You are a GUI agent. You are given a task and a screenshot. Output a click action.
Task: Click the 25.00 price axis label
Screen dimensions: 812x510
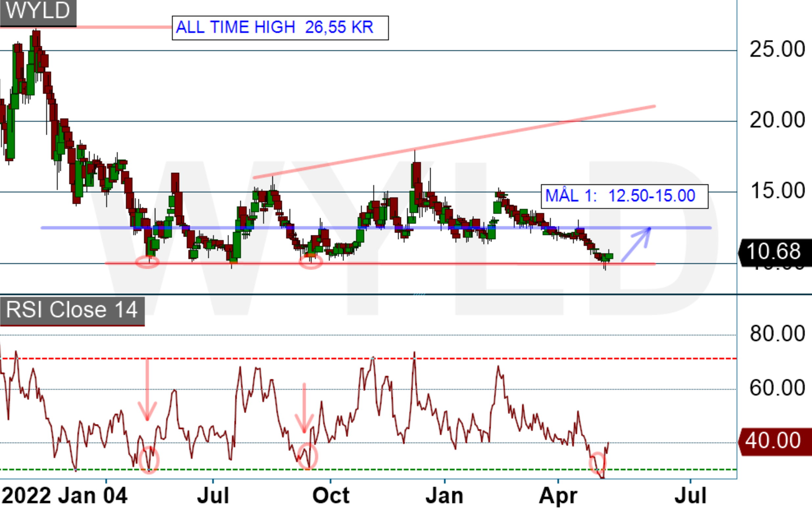click(x=777, y=49)
